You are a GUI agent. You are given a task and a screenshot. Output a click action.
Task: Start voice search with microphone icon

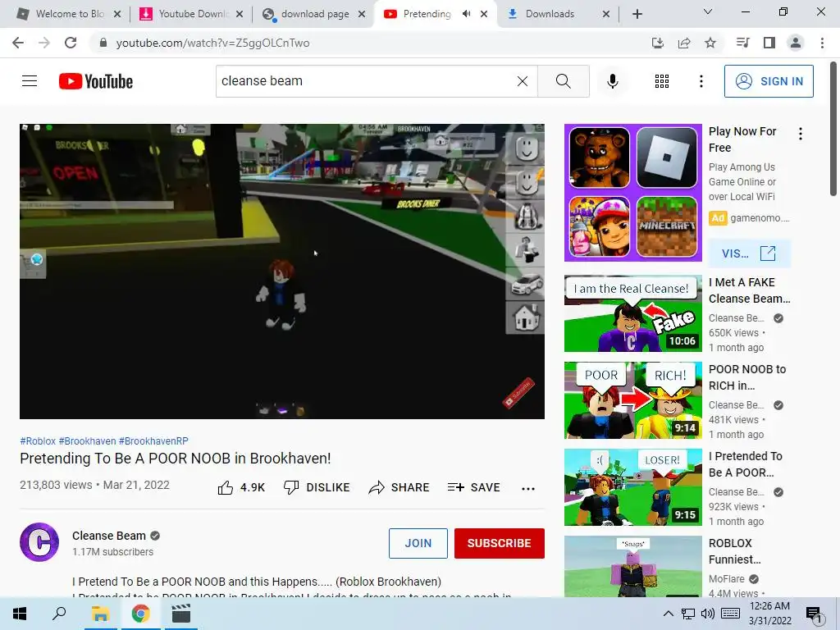point(612,81)
